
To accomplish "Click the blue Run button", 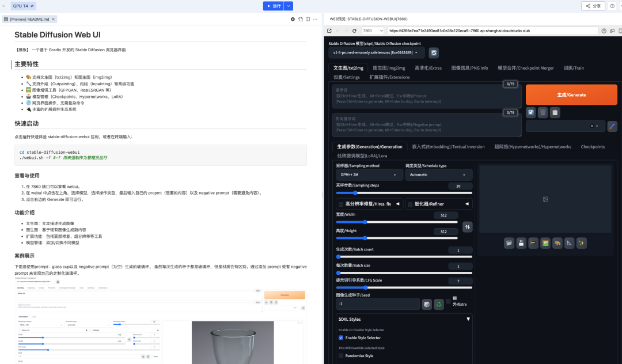I will point(274,6).
